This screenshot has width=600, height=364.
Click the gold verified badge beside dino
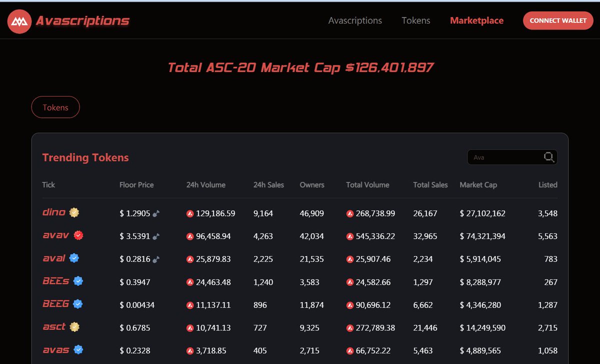pyautogui.click(x=74, y=212)
